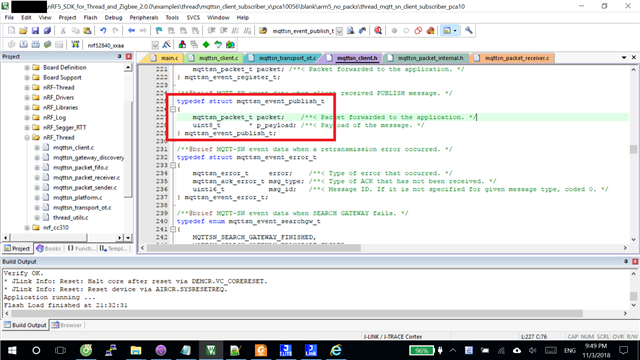Switch to Browser output tab
The image size is (640, 360).
tap(67, 325)
